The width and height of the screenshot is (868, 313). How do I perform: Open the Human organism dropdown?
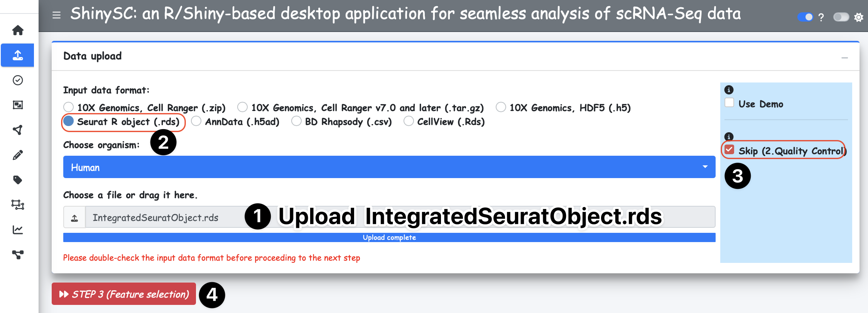tap(389, 167)
